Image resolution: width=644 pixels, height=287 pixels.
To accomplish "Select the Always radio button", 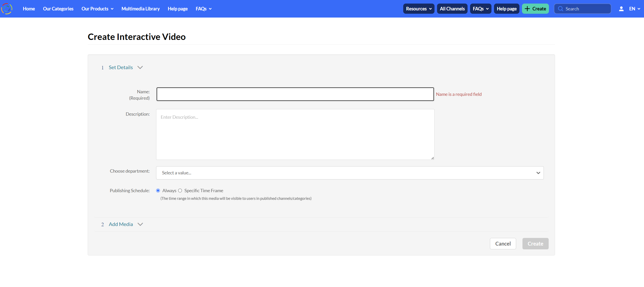I will coord(158,191).
